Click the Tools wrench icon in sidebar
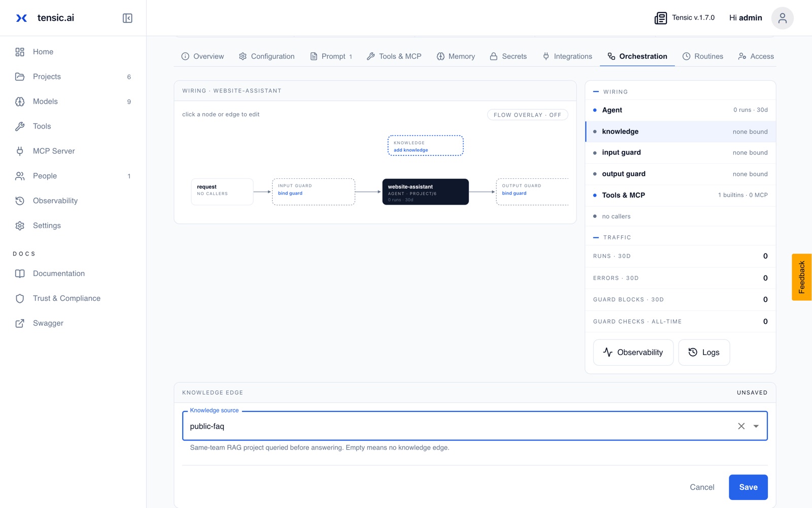Viewport: 812px width, 508px height. [20, 126]
